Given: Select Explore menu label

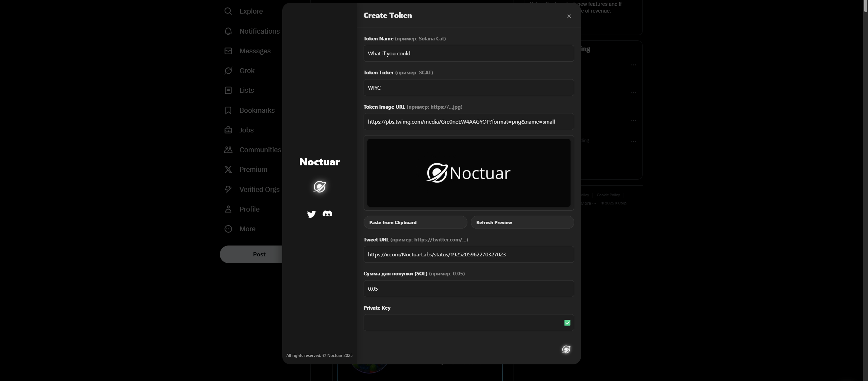Looking at the screenshot, I should coord(251,11).
